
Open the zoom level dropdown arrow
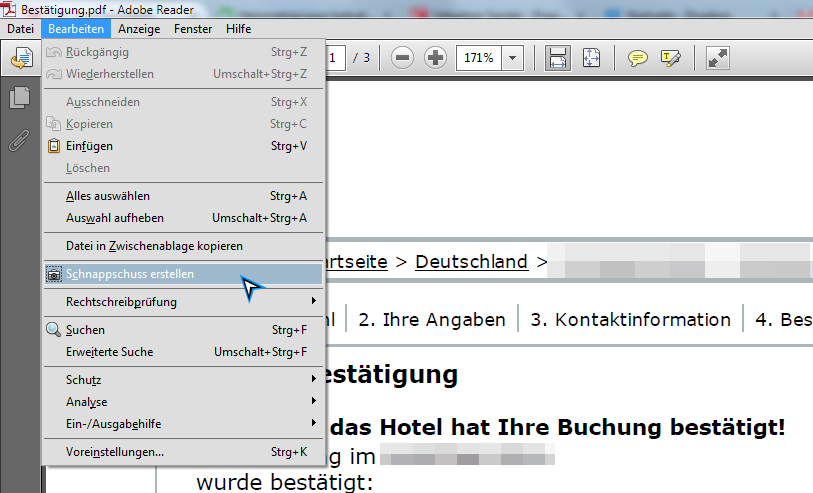coord(513,58)
